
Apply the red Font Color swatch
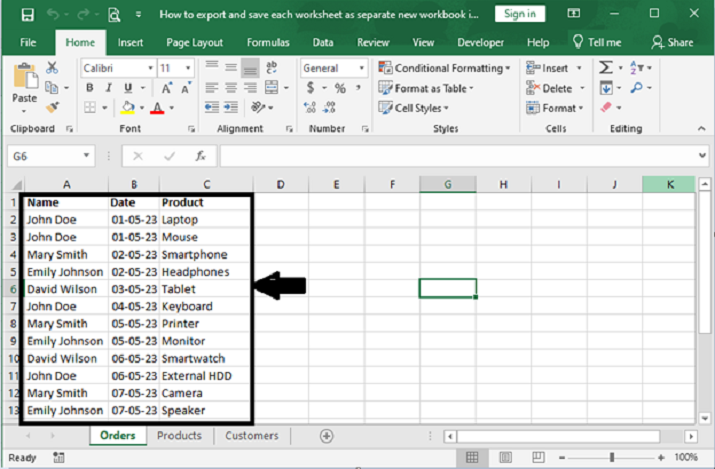157,108
